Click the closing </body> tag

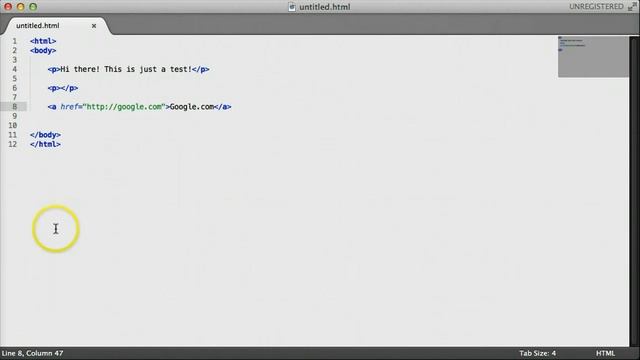45,135
